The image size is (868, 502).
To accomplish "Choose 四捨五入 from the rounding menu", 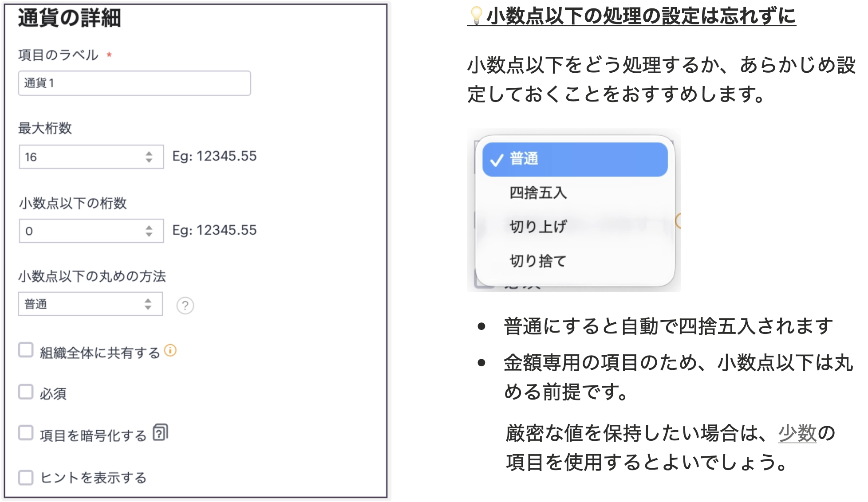I will click(538, 193).
